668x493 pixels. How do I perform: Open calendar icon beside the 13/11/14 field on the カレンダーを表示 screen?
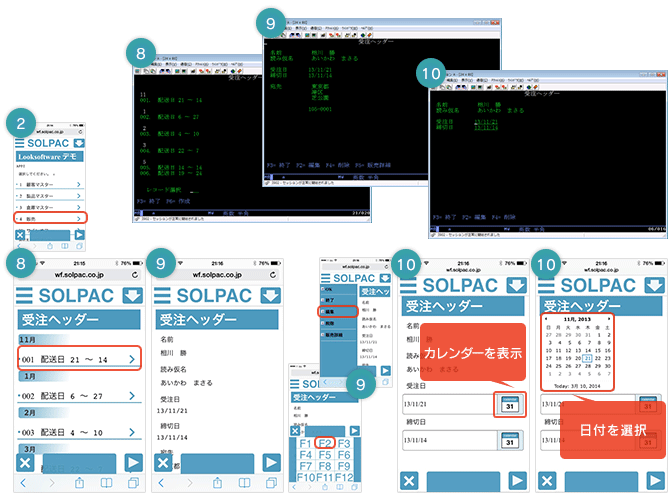click(x=510, y=440)
